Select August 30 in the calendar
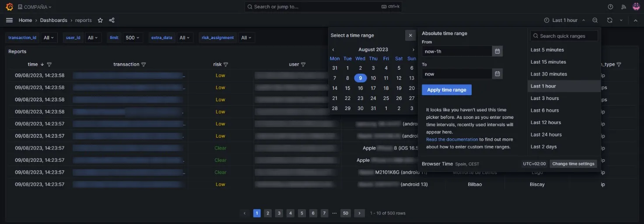The image size is (644, 224). pos(360,108)
